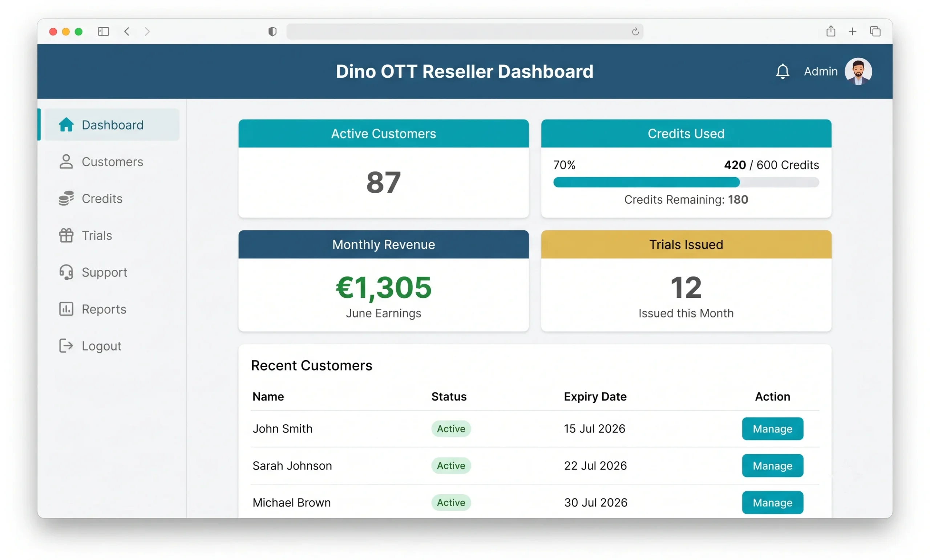The image size is (930, 560).
Task: Open the Customers menu label
Action: 113,162
